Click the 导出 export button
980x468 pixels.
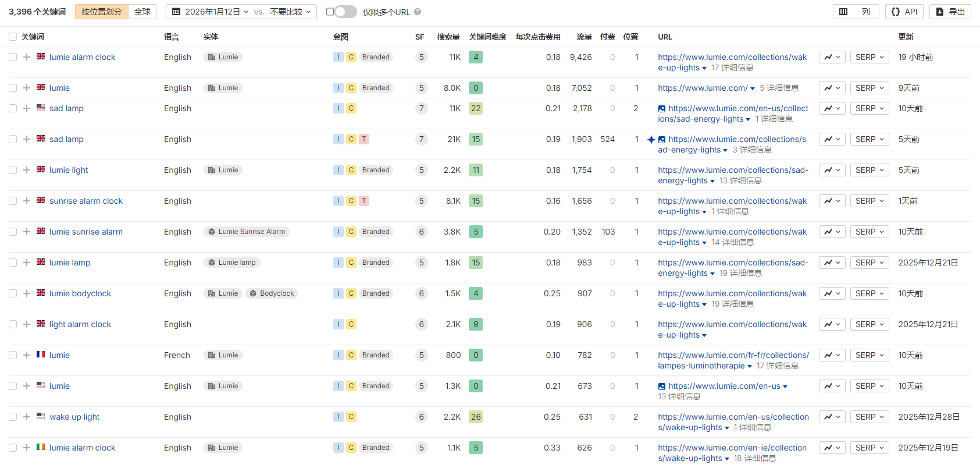[x=950, y=12]
